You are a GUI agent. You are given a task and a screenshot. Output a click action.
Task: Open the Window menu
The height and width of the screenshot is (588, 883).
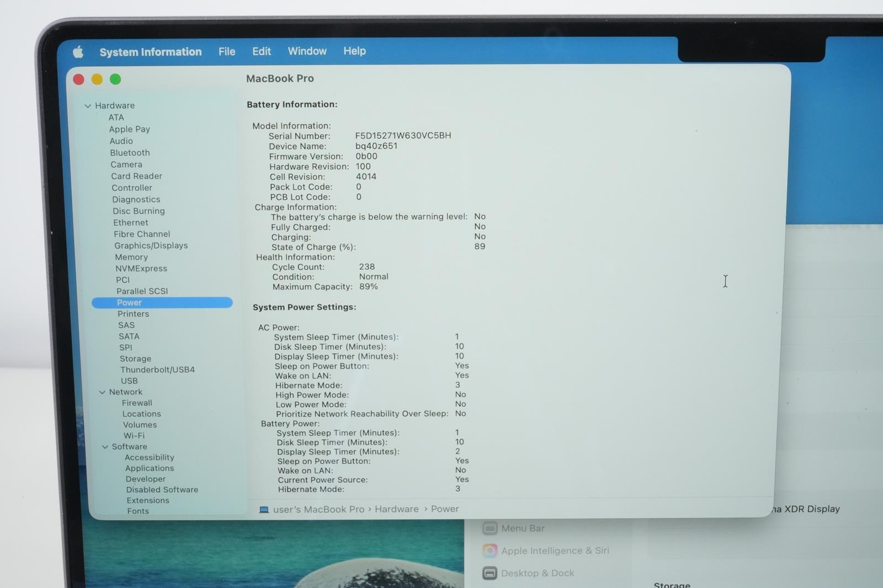[307, 51]
